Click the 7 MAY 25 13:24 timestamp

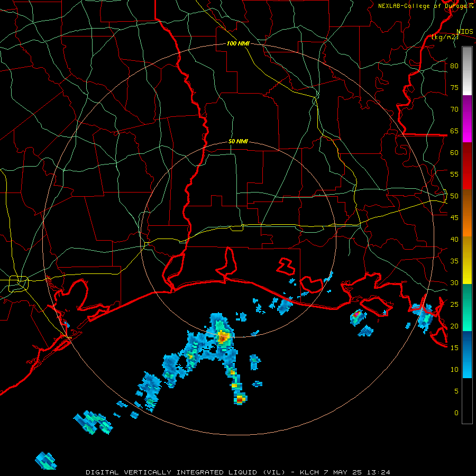[358, 472]
